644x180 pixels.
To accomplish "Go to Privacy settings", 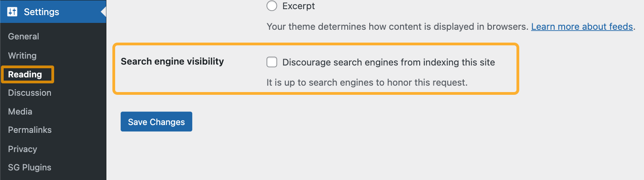I will (x=22, y=149).
